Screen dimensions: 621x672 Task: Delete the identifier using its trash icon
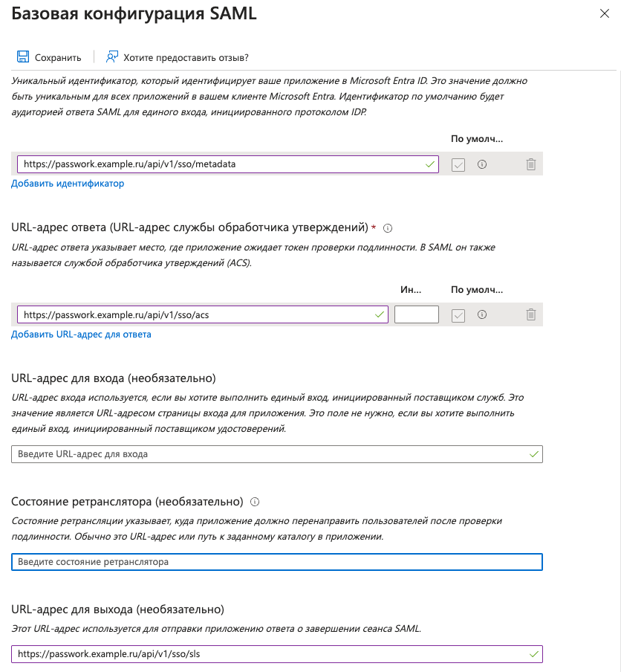coord(531,164)
